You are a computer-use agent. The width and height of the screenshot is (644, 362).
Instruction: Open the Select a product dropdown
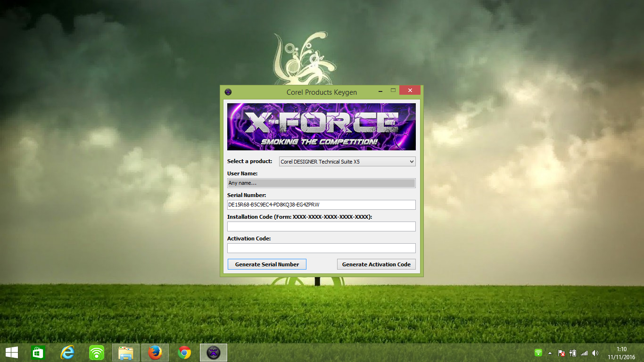[x=347, y=162]
